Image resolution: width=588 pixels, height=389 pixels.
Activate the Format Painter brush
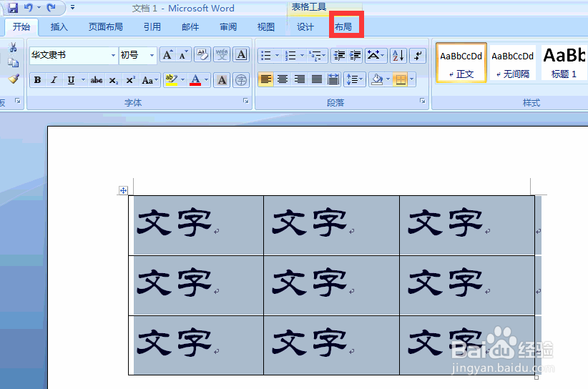click(14, 79)
